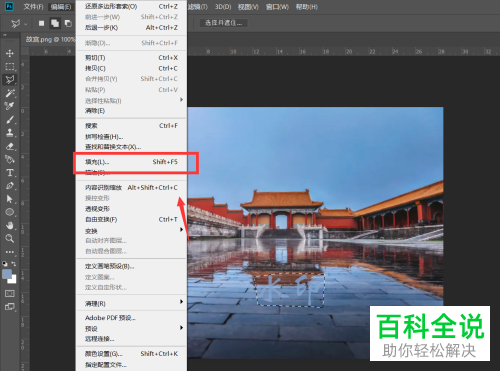Viewport: 500px width, 371px height.
Task: Change screen mode icon
Action: pos(10,307)
